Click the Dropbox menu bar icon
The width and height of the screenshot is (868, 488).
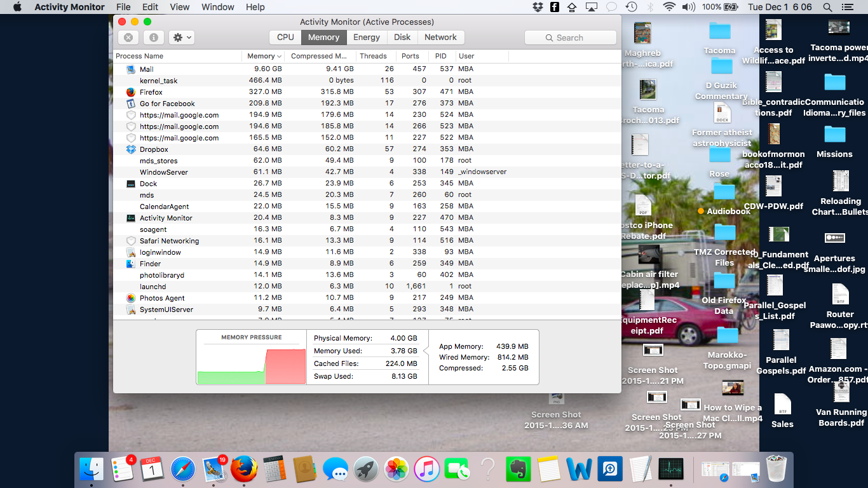coord(538,7)
